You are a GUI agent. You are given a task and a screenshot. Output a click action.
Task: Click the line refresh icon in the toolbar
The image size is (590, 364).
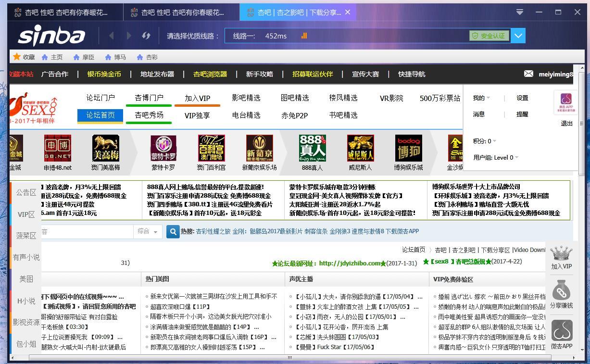click(x=146, y=36)
